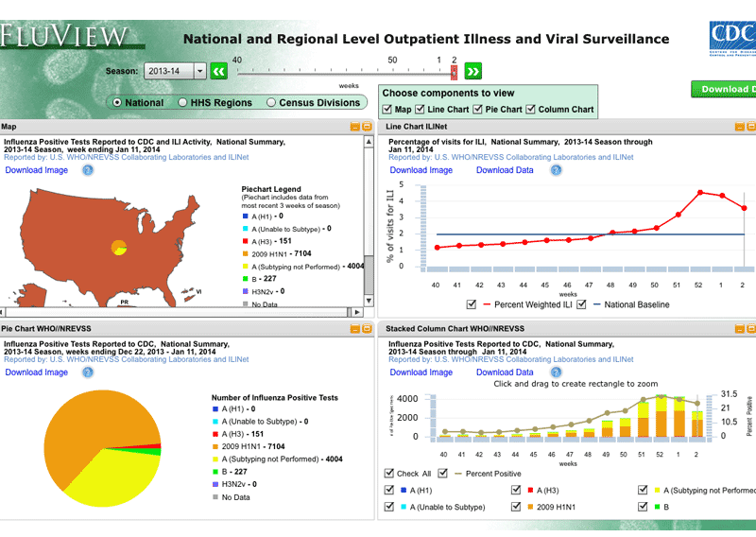Open the help icon in Stacked Column panel

coord(556,372)
